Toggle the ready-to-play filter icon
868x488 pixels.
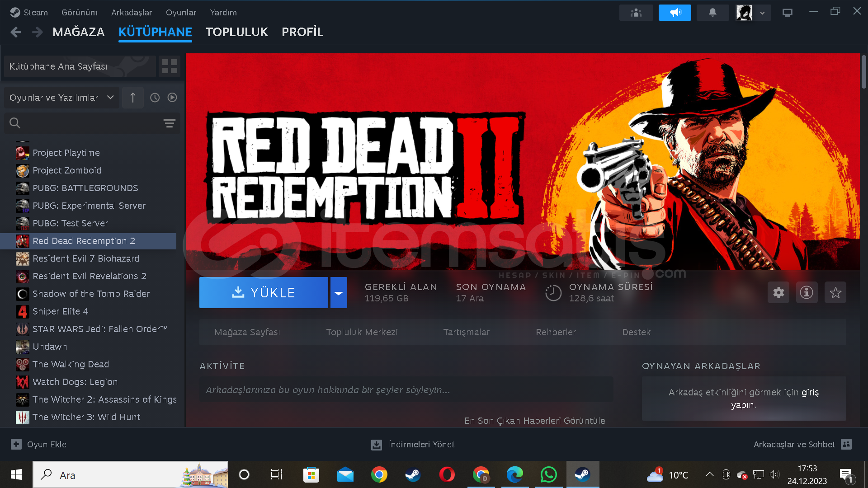(172, 98)
